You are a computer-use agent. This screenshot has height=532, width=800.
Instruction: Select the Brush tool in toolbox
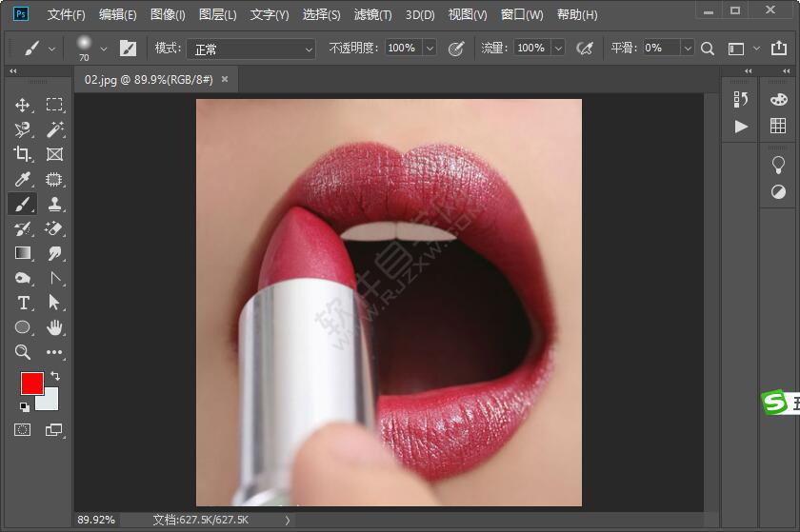(x=22, y=204)
